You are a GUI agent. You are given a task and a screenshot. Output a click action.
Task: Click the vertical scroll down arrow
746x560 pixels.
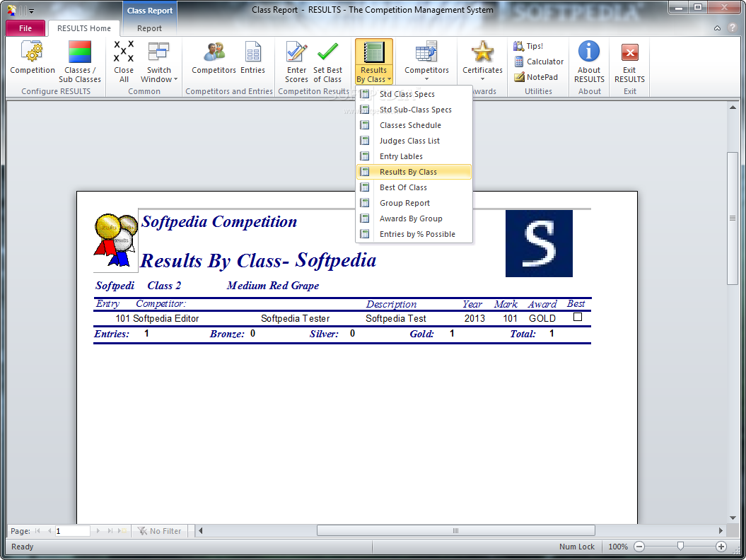(x=733, y=518)
